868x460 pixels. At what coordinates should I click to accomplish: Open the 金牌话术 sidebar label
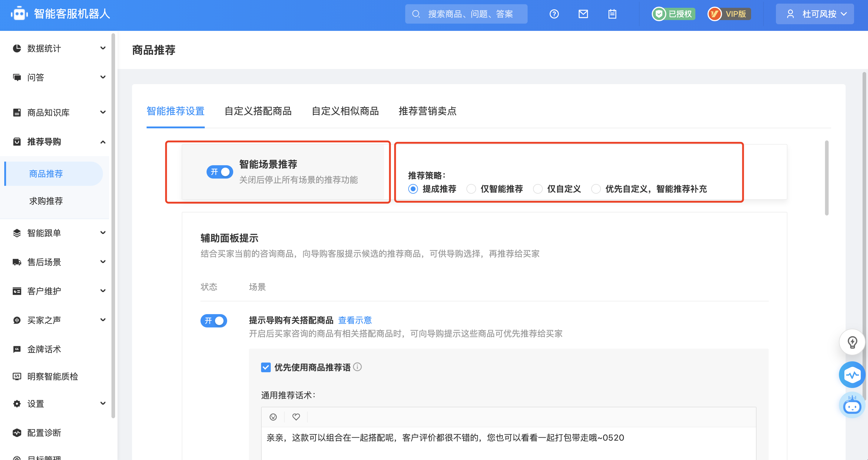pos(44,349)
